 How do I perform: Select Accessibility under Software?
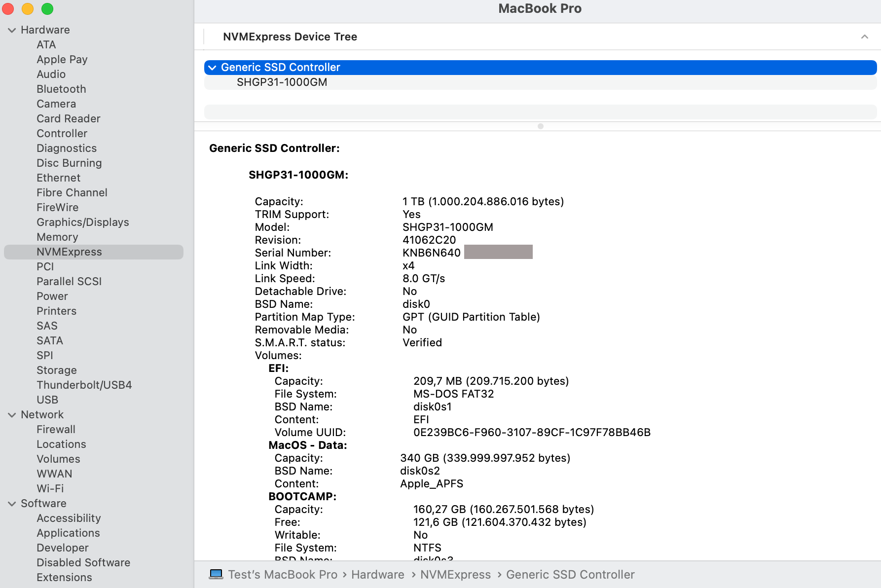69,518
